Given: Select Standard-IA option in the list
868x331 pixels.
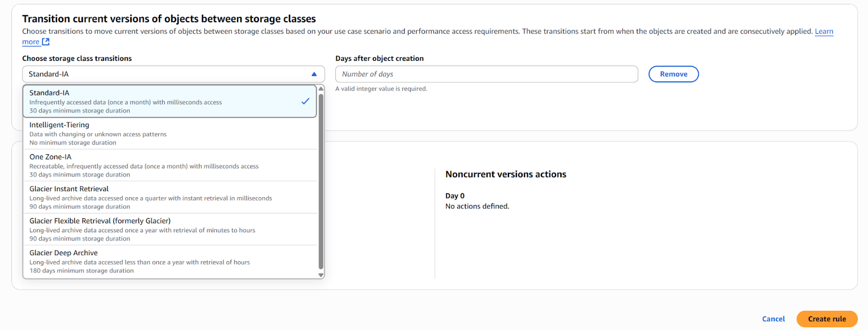Looking at the screenshot, I should click(x=170, y=101).
